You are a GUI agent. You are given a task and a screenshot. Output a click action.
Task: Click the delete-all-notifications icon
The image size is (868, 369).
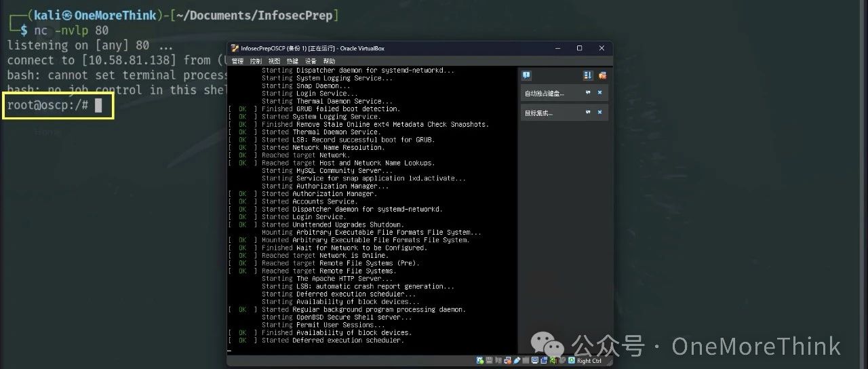pyautogui.click(x=603, y=75)
